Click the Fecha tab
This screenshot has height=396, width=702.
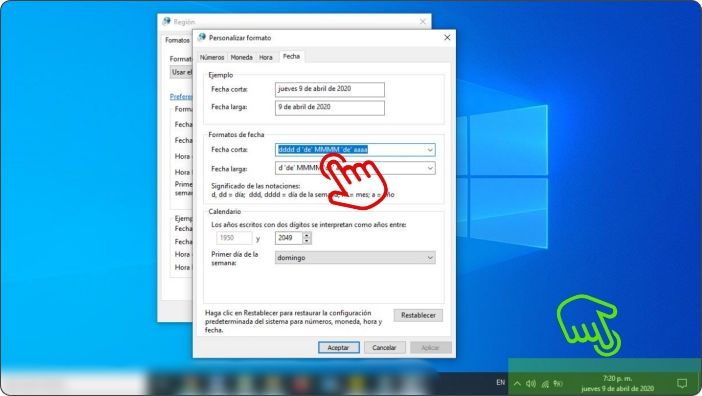[291, 56]
